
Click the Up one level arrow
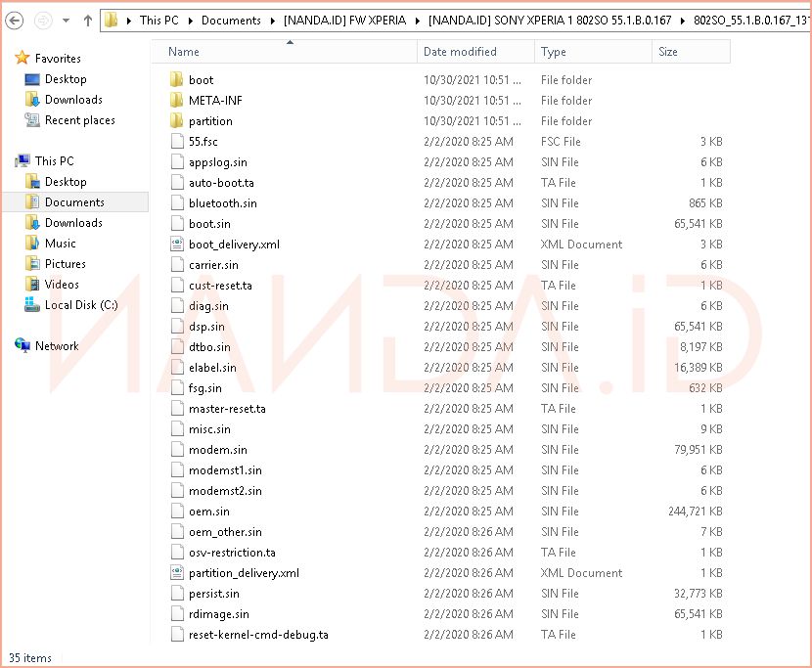[87, 20]
